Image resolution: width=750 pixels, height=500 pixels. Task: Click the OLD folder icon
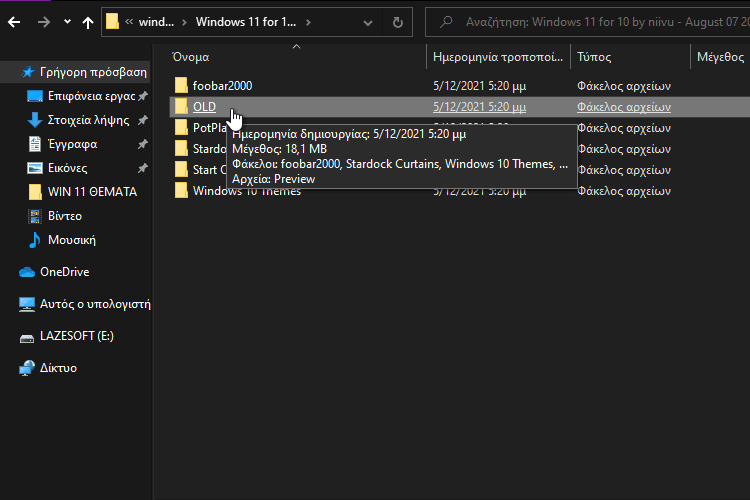click(181, 106)
